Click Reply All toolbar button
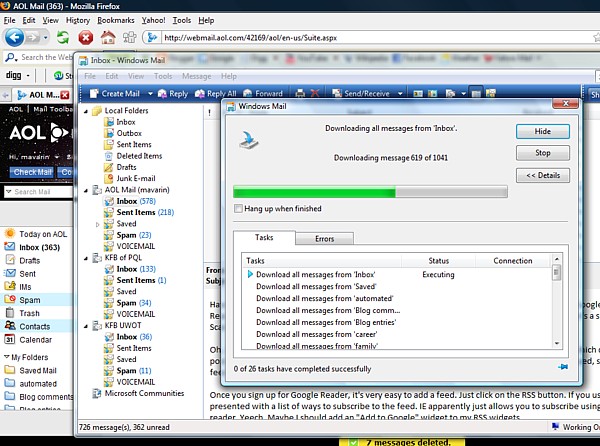The height and width of the screenshot is (446, 600). pyautogui.click(x=216, y=93)
